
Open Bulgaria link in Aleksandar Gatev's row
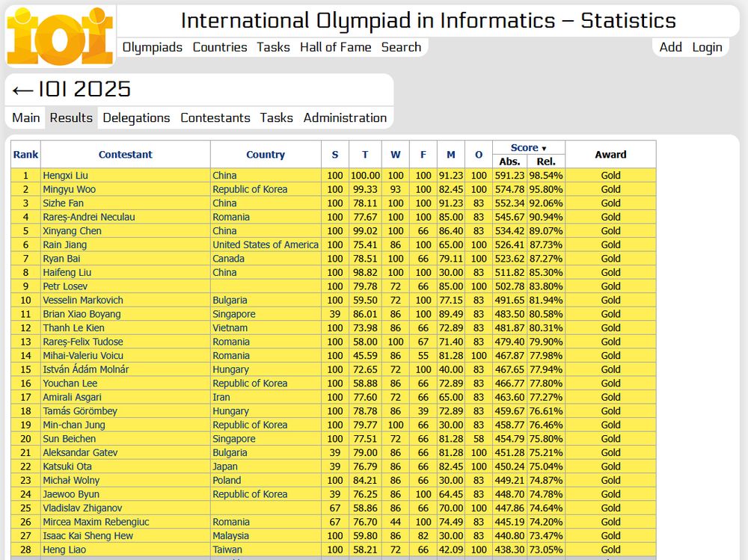[230, 452]
